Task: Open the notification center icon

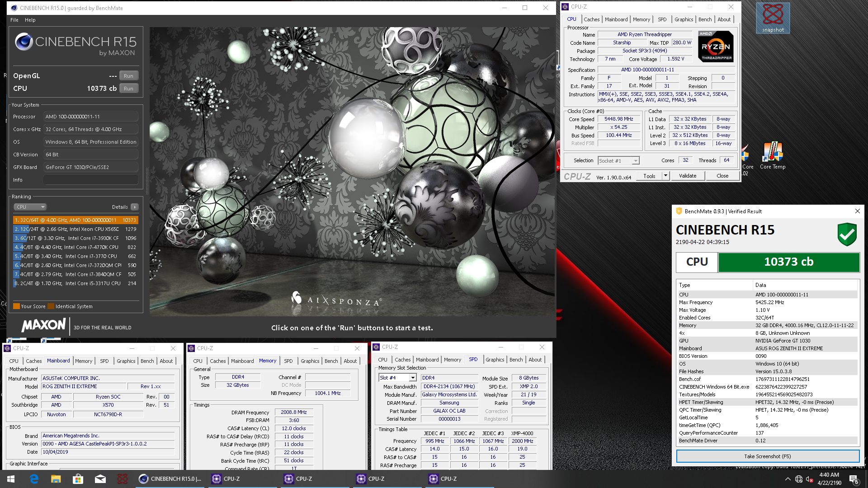Action: (854, 479)
